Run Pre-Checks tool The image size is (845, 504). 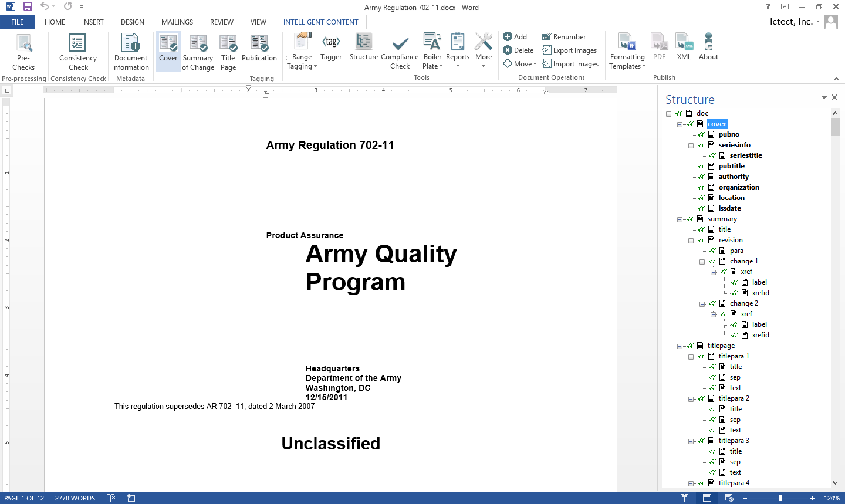pos(23,52)
